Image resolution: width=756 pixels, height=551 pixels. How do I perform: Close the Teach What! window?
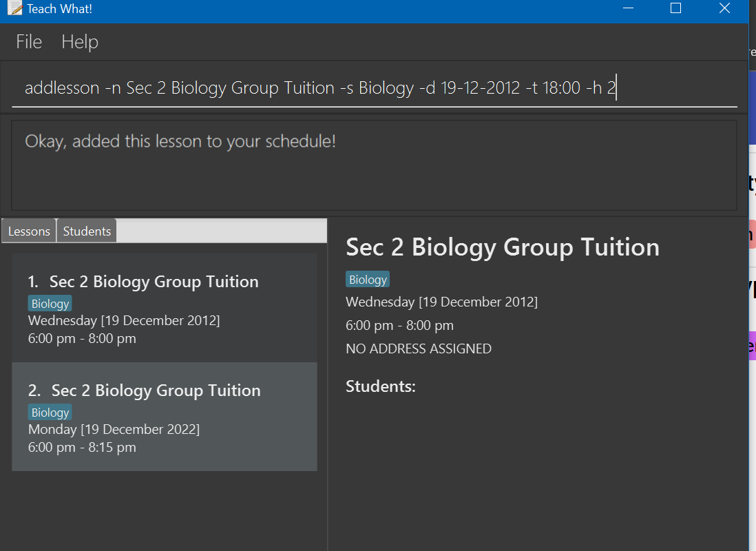[724, 8]
